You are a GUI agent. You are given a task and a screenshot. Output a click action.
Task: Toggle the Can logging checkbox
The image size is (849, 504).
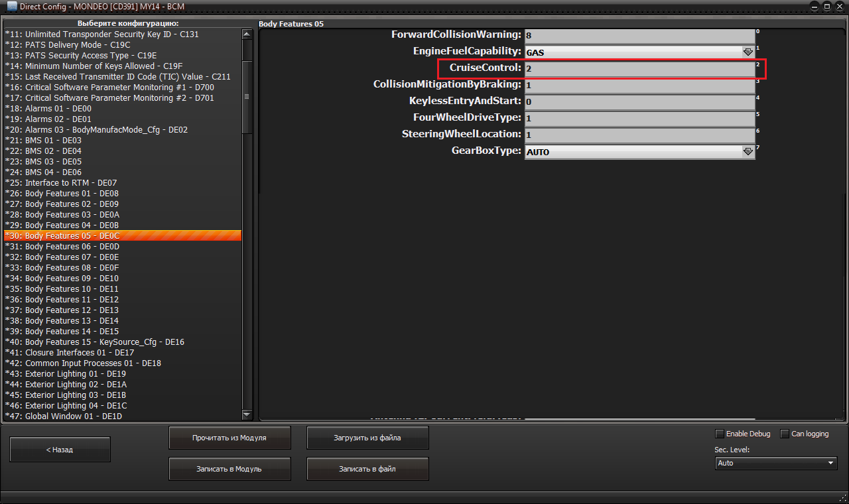point(785,434)
